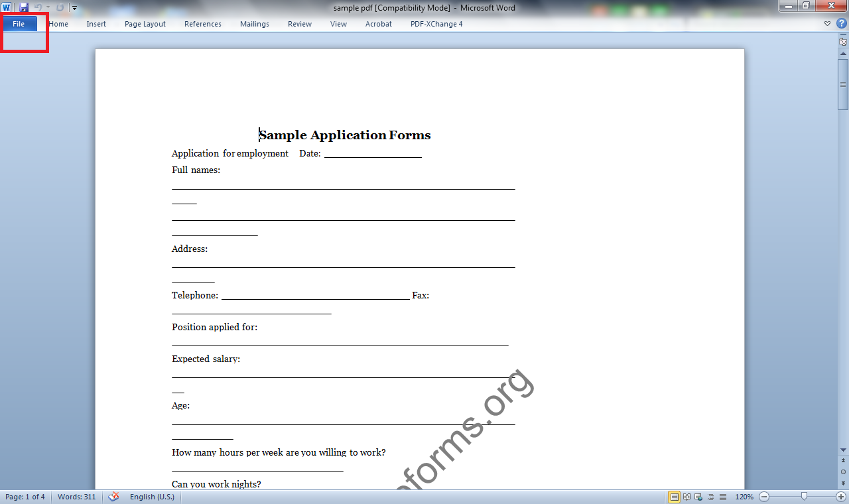This screenshot has height=504, width=849.
Task: Click the Undo icon
Action: click(x=38, y=7)
